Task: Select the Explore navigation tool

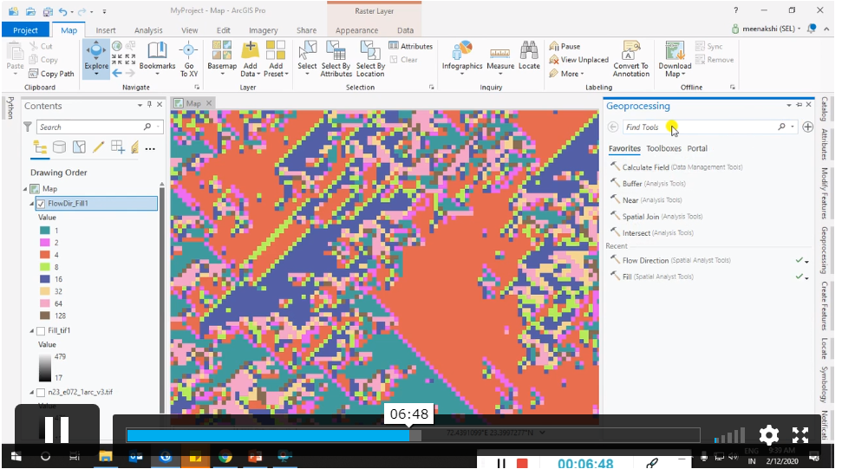Action: 96,58
